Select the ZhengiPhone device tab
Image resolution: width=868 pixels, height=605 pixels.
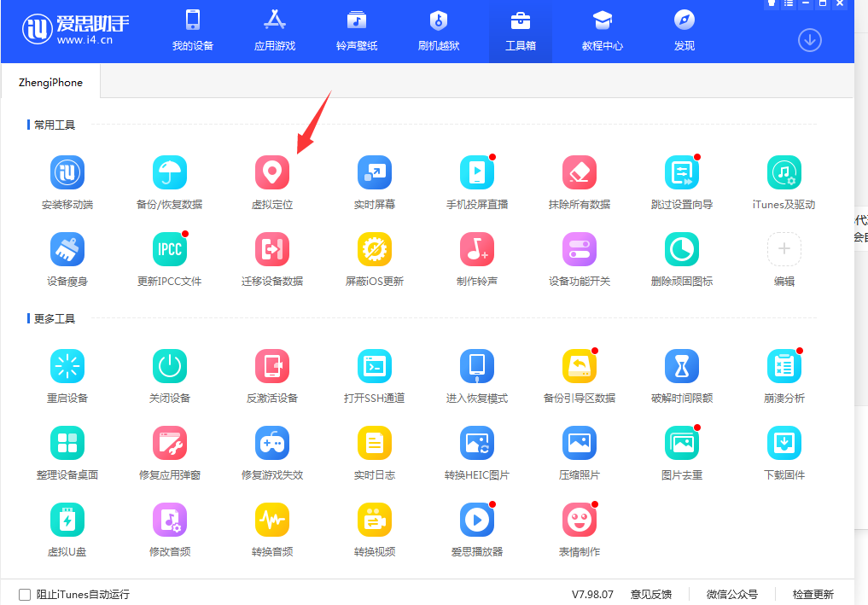pyautogui.click(x=50, y=82)
